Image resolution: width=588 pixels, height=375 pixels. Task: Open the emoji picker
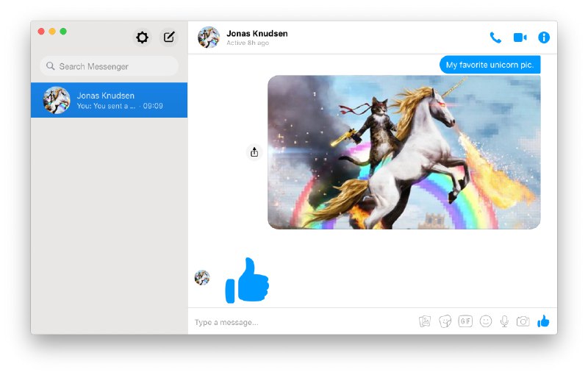[485, 321]
